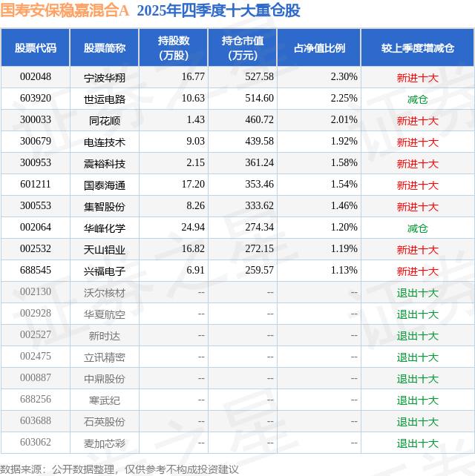Click stock code 603920
The width and height of the screenshot is (475, 476).
click(35, 99)
